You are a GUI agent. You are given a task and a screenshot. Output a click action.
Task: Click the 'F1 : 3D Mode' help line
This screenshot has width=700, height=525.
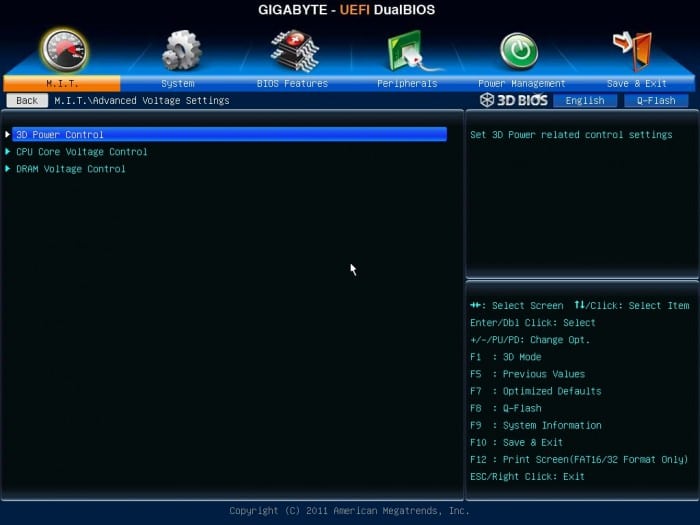[505, 357]
